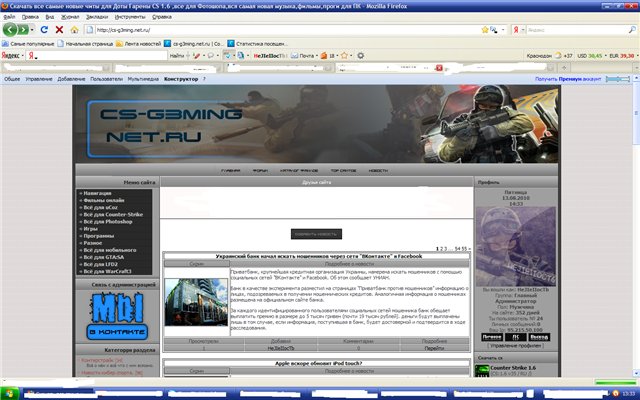The height and width of the screenshot is (400, 640).
Task: Open the Правка menu
Action: 30,17
